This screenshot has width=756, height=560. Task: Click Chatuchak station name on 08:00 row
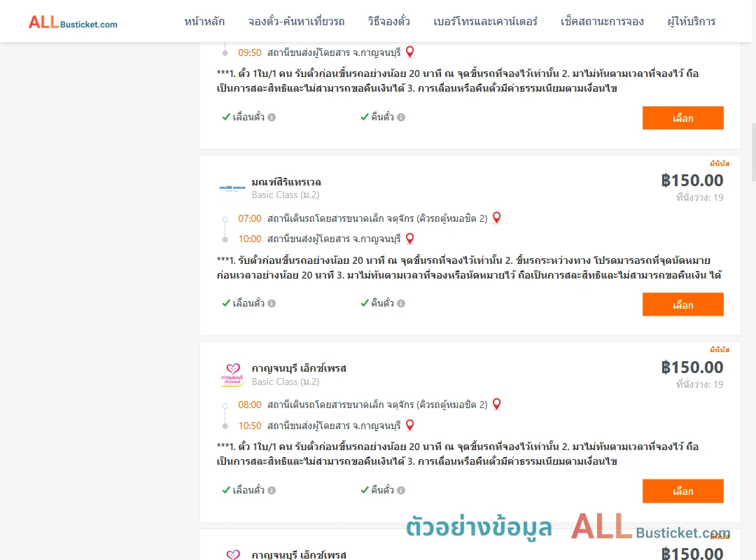coord(377,405)
